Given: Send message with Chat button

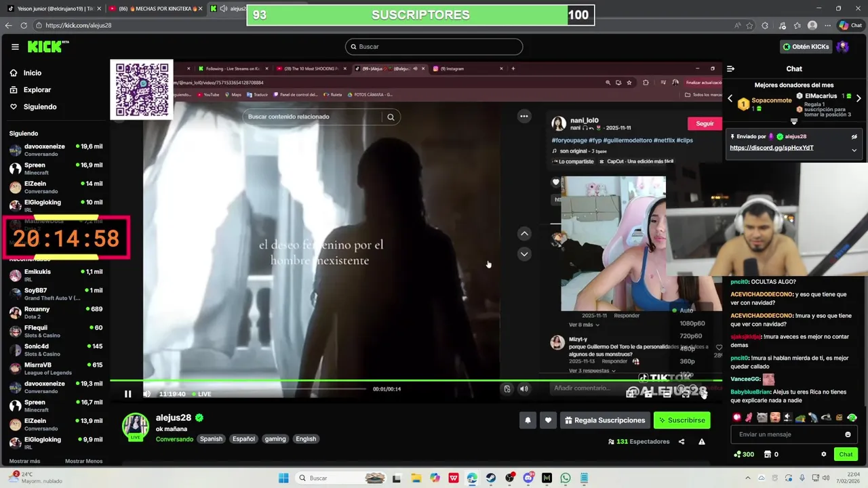Looking at the screenshot, I should pos(846,454).
